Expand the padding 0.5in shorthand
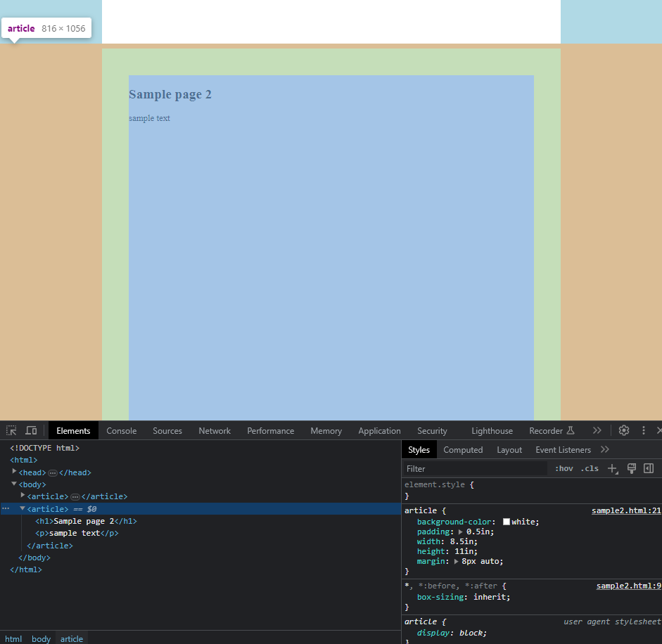662x644 pixels. click(461, 532)
